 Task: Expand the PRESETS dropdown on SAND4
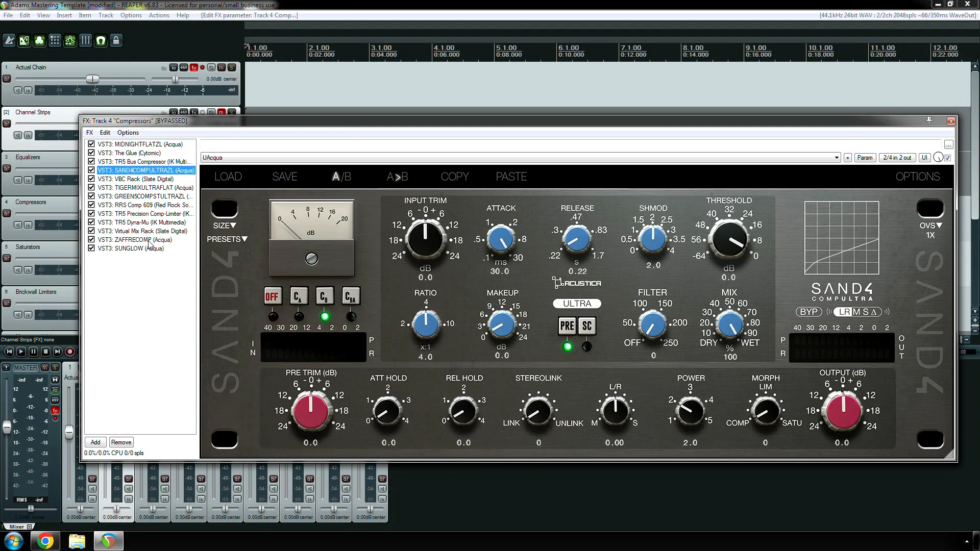pyautogui.click(x=227, y=239)
